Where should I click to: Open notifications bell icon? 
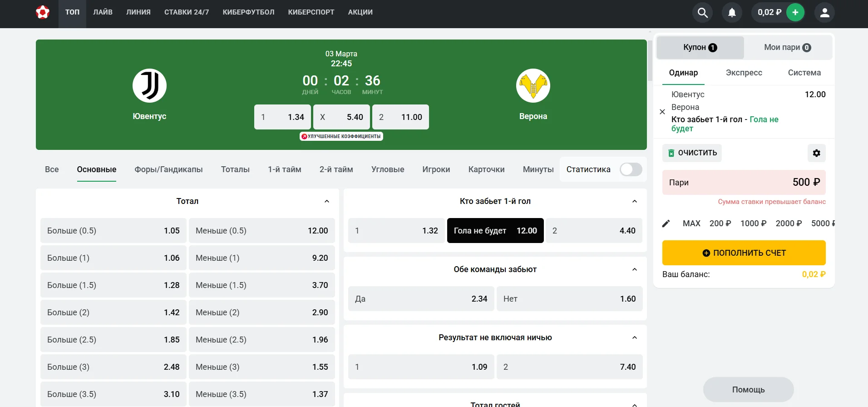(x=732, y=13)
